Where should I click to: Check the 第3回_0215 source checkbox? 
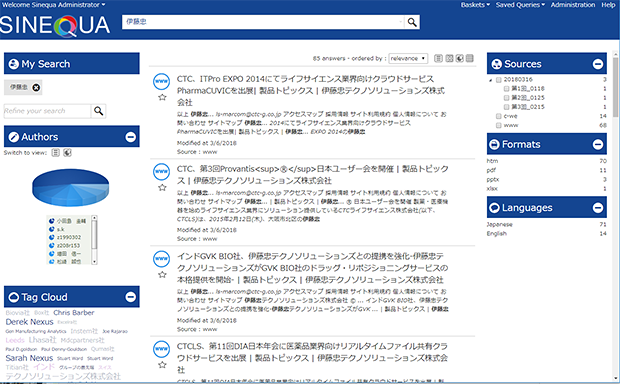507,107
